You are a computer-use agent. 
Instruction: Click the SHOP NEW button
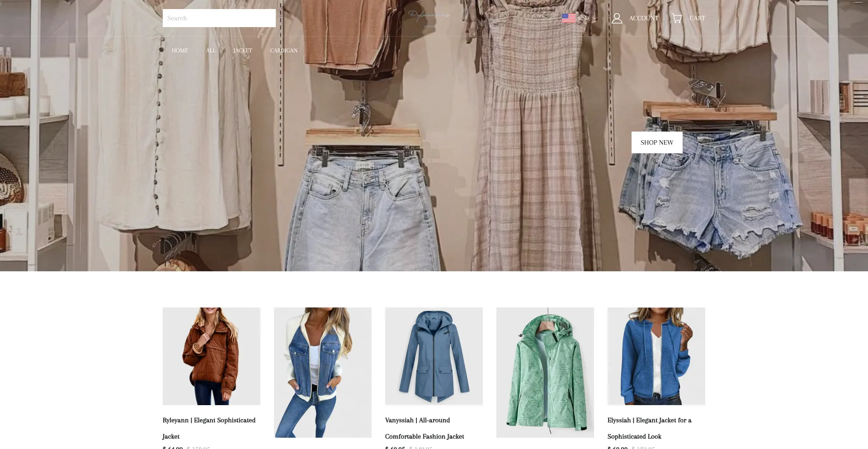point(657,142)
